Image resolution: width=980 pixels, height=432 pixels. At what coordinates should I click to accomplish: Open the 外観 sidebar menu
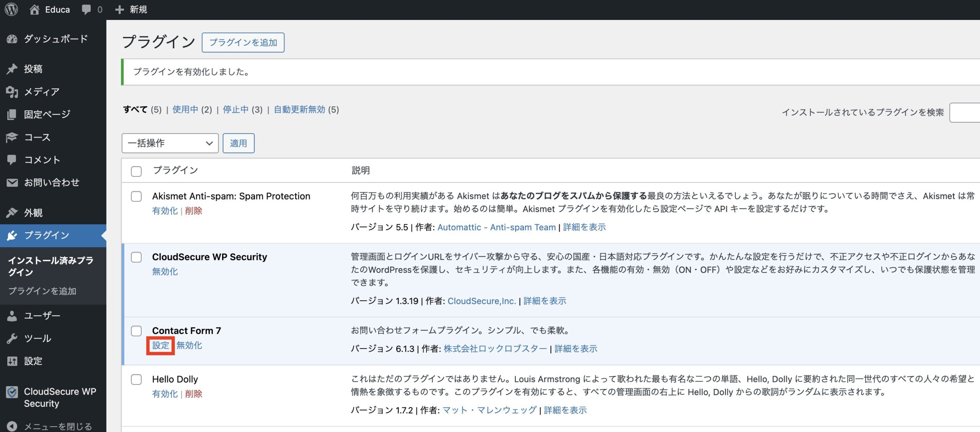point(34,213)
